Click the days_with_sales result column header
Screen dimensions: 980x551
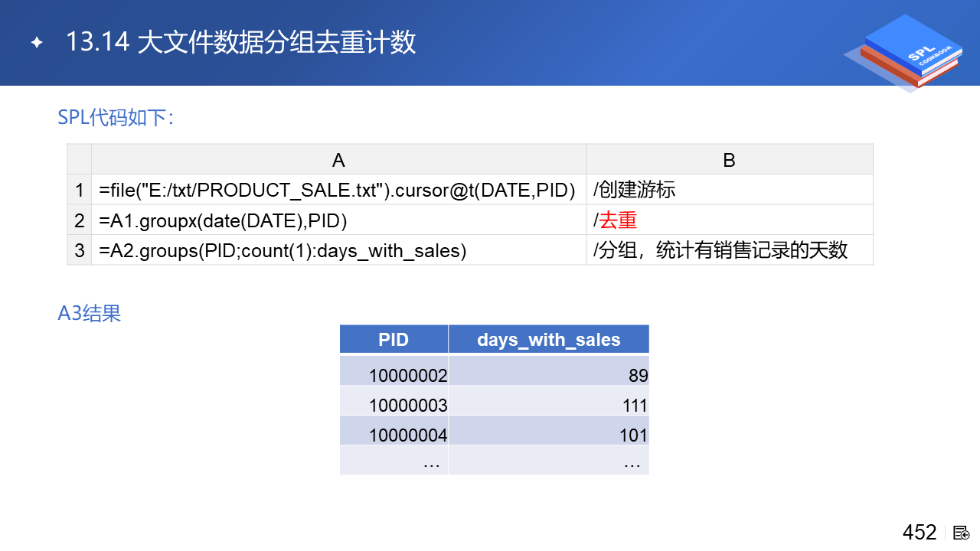pos(548,340)
